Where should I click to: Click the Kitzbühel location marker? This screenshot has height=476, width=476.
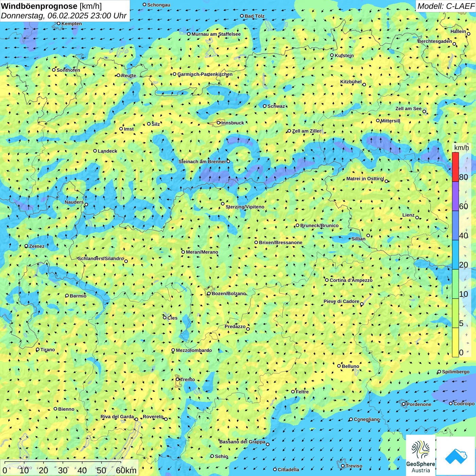[x=364, y=85]
